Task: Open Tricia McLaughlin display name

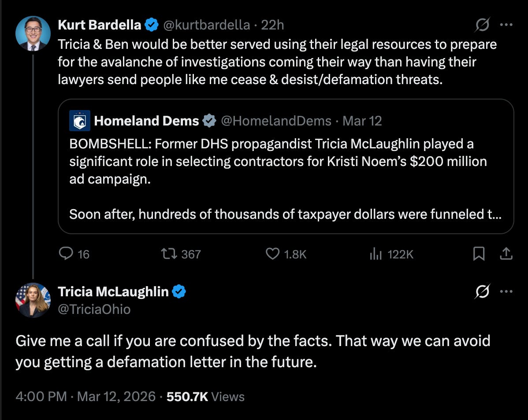Action: [x=113, y=291]
